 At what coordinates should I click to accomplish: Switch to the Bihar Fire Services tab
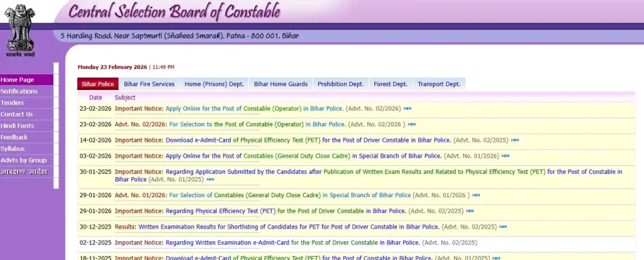click(149, 84)
